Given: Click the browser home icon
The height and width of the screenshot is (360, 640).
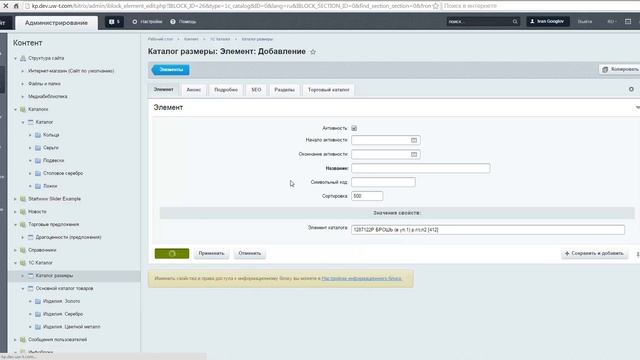Looking at the screenshot, I should coord(16,6).
